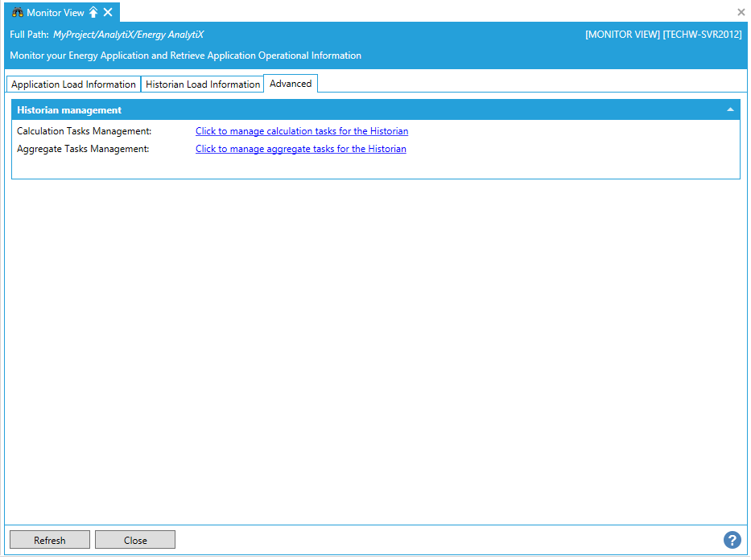Open the manage aggregate tasks link
This screenshot has width=751, height=560.
pos(300,149)
